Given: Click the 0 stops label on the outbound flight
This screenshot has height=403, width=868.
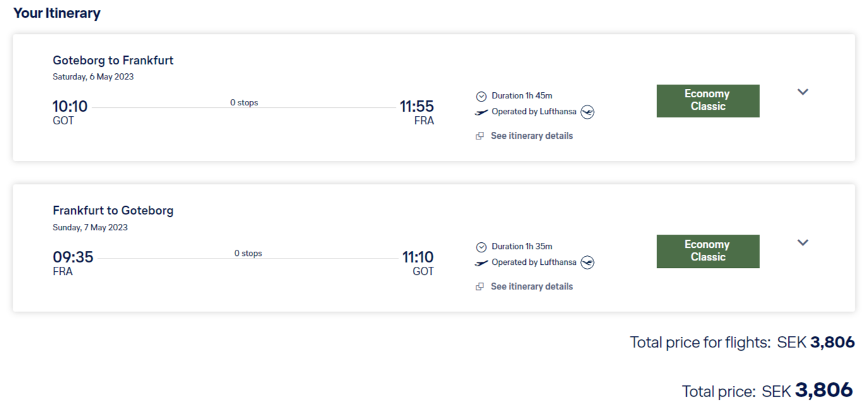Looking at the screenshot, I should click(x=244, y=102).
